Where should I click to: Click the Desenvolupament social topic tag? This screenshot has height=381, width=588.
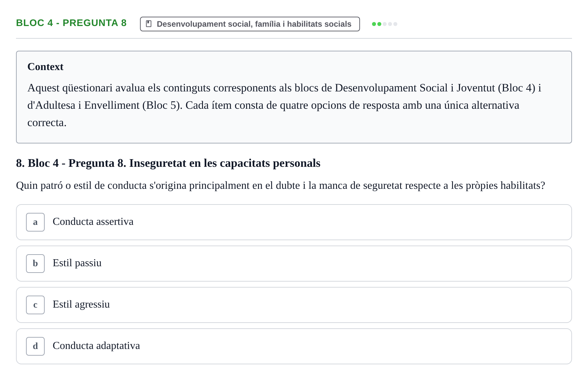click(x=250, y=24)
